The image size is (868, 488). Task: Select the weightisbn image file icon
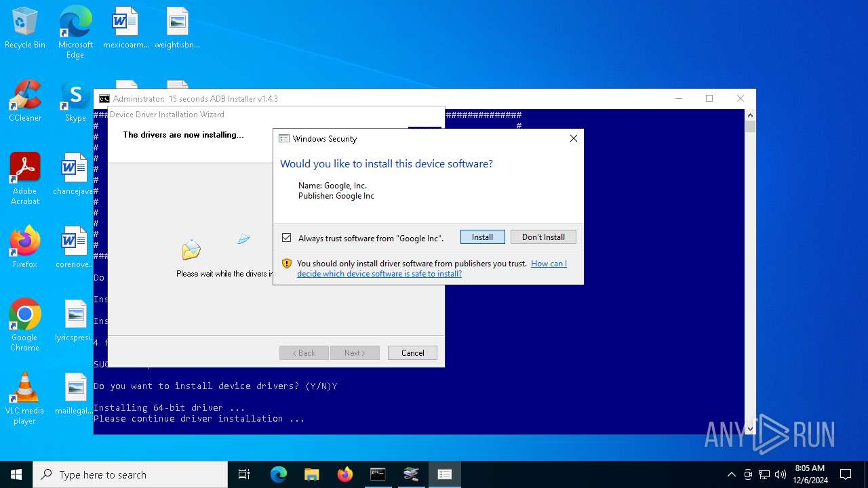177,28
